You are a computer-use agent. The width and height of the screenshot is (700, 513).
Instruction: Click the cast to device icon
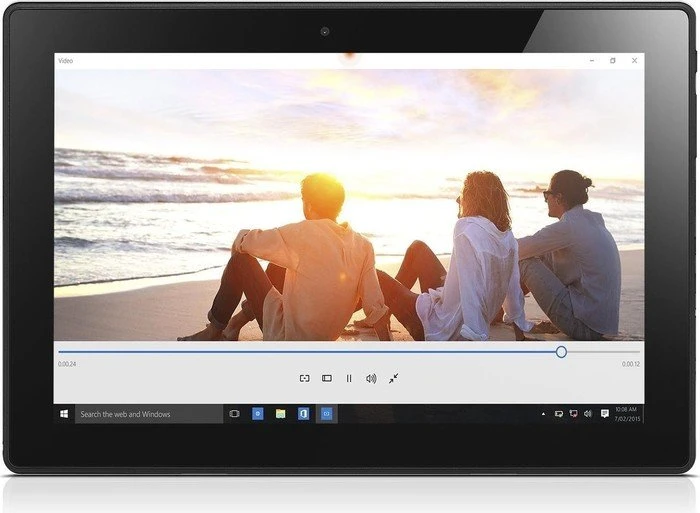(304, 379)
